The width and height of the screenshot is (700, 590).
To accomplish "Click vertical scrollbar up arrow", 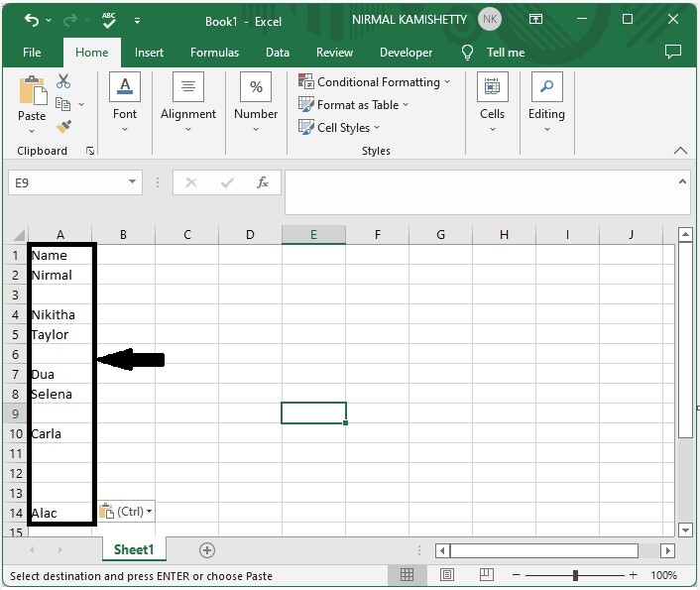I will [x=685, y=234].
